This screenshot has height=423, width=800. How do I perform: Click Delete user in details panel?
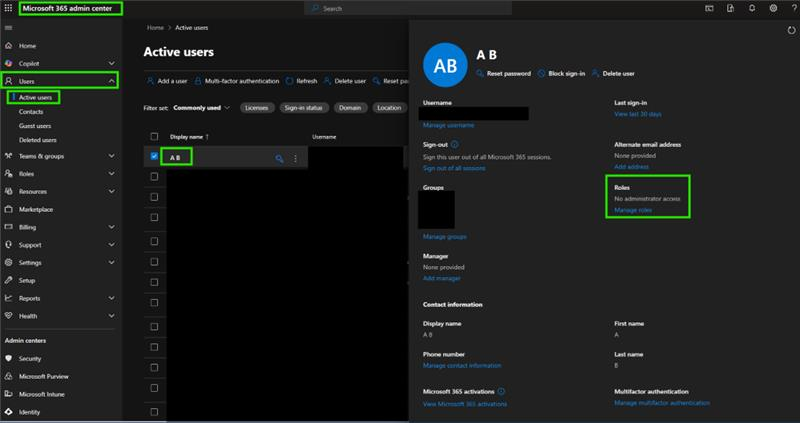click(613, 73)
